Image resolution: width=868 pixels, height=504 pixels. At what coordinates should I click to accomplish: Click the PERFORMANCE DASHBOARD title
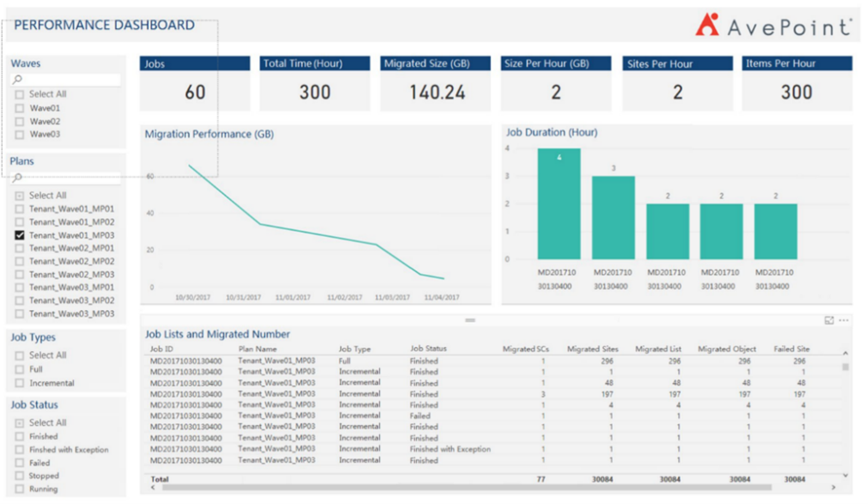pos(104,25)
